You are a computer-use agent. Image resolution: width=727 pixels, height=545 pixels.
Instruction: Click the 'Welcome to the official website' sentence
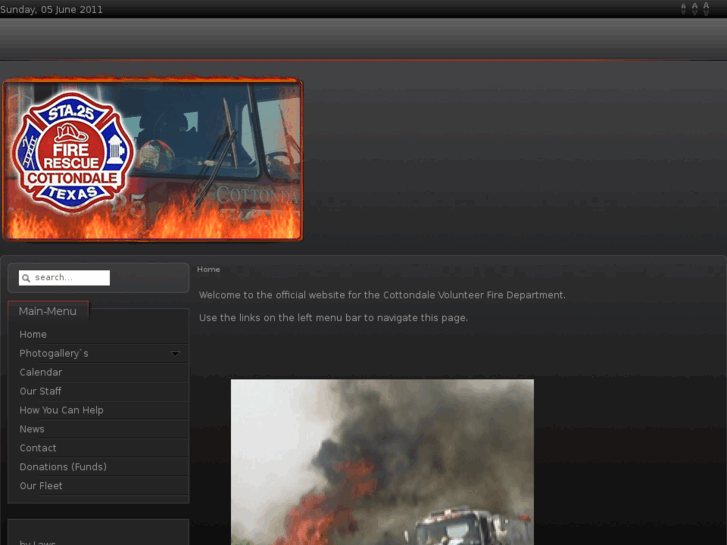click(382, 295)
